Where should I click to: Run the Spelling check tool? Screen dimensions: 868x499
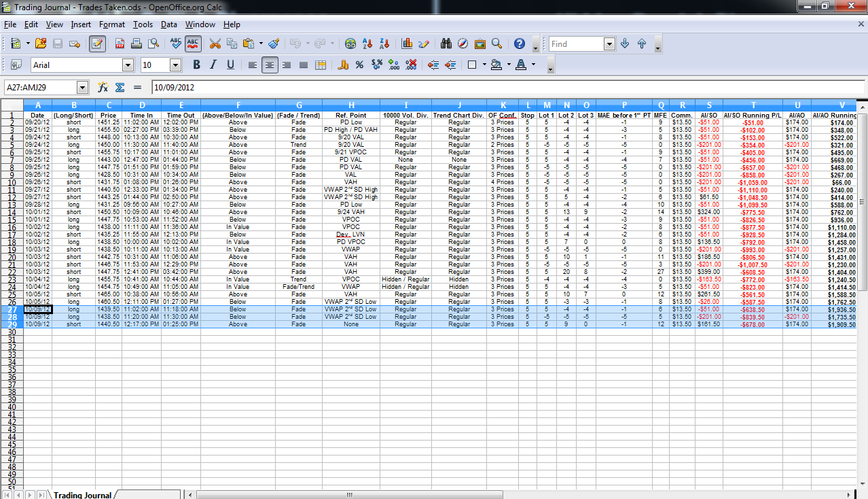(x=176, y=44)
